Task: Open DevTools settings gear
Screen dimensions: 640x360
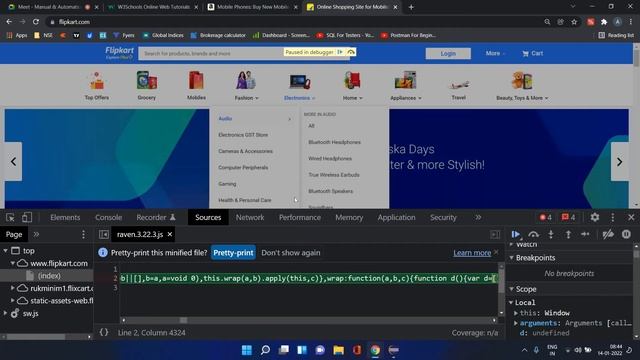Action: [595, 218]
